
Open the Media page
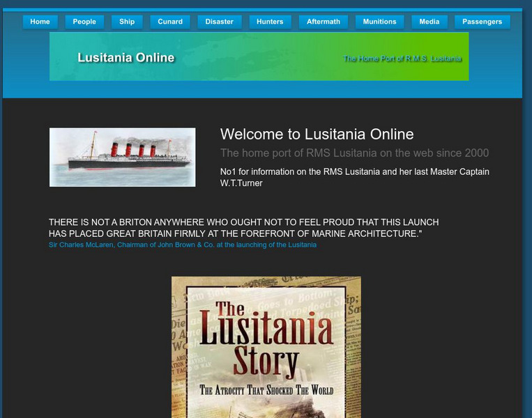(430, 22)
